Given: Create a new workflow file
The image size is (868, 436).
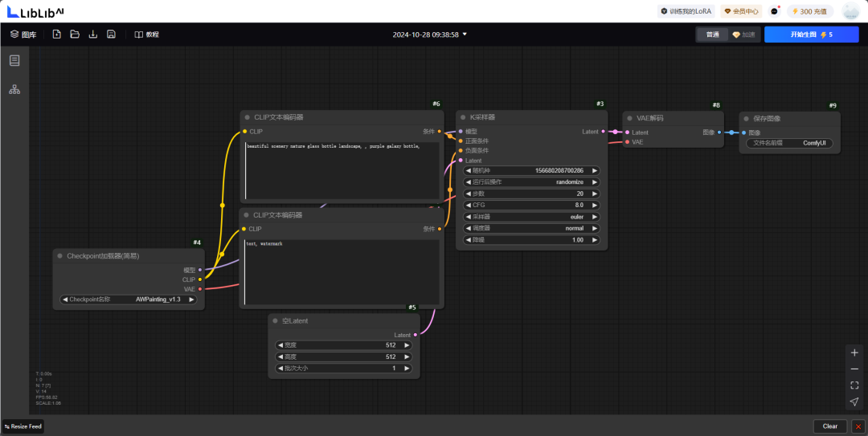Looking at the screenshot, I should pos(56,35).
